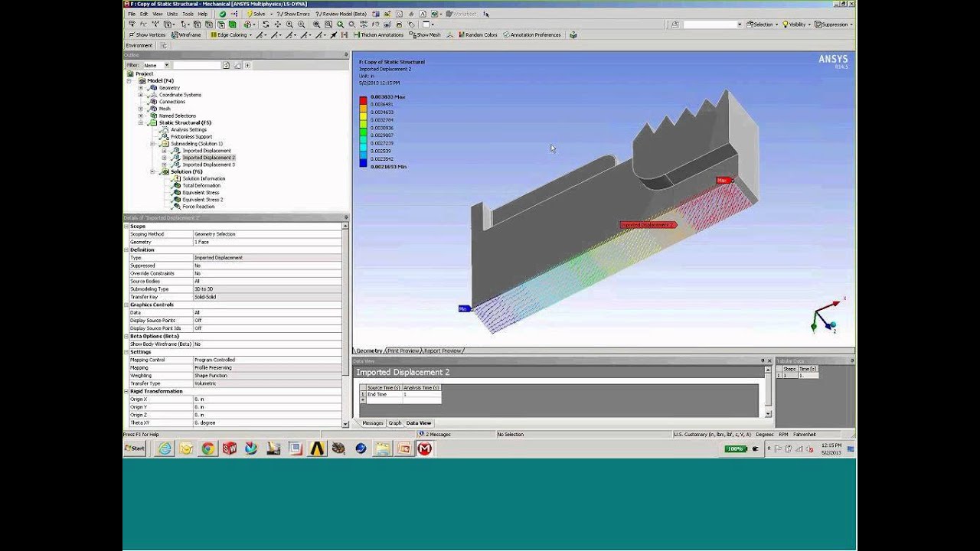
Task: Open the viewport layout dropdown
Action: point(428,24)
